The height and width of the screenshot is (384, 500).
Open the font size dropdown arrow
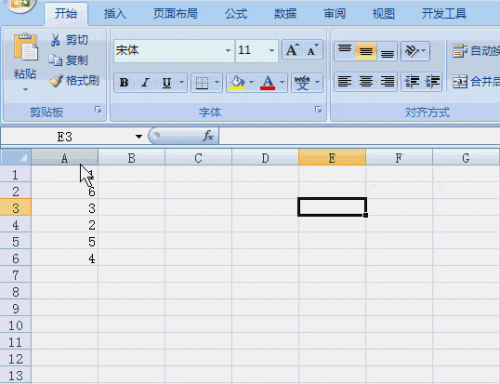tap(272, 51)
